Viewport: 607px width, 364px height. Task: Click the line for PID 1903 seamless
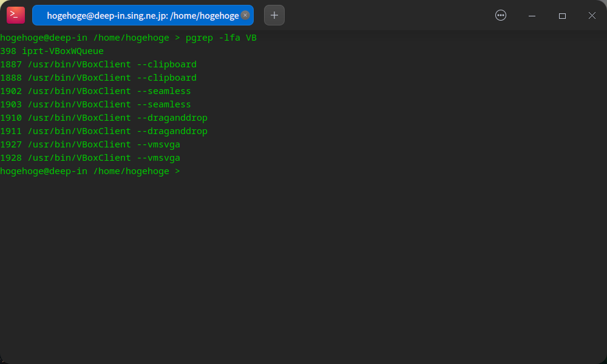(96, 104)
